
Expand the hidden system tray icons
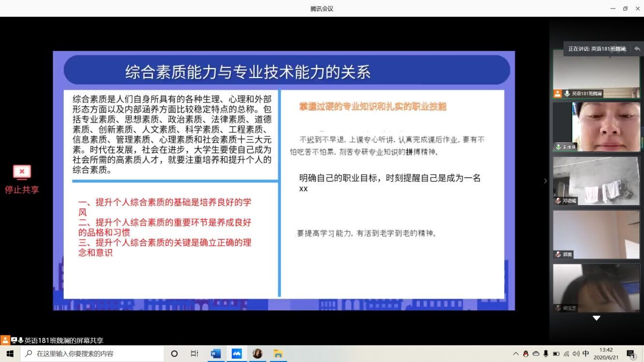pyautogui.click(x=515, y=354)
